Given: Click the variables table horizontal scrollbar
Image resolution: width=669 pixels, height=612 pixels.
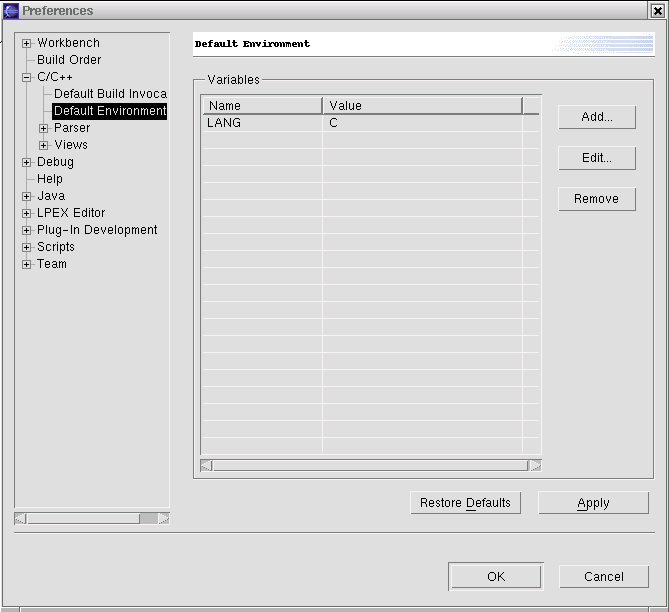Looking at the screenshot, I should point(370,465).
